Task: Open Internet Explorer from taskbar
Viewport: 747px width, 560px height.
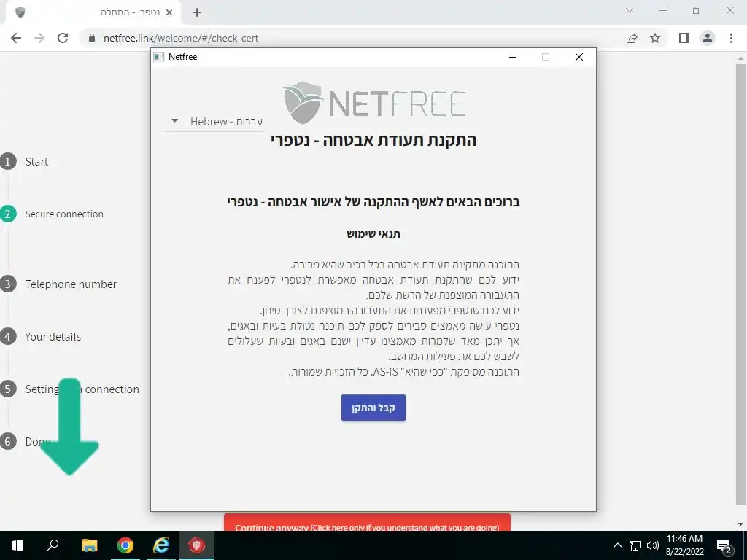Action: point(161,545)
